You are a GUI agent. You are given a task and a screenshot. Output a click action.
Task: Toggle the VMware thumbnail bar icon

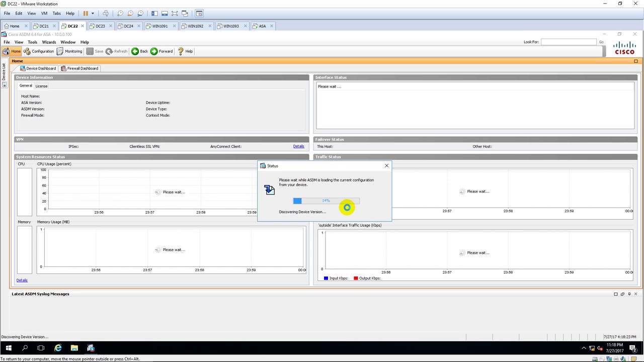click(x=165, y=14)
